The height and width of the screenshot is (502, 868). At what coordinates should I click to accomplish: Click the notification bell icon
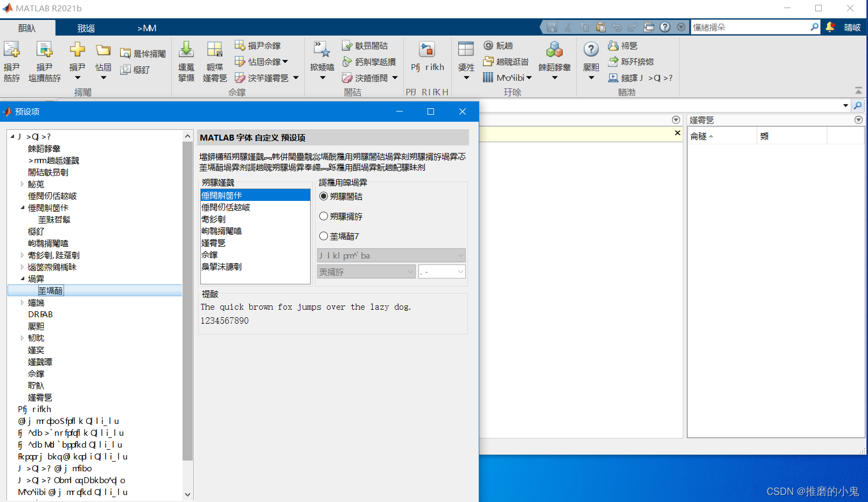(x=830, y=27)
